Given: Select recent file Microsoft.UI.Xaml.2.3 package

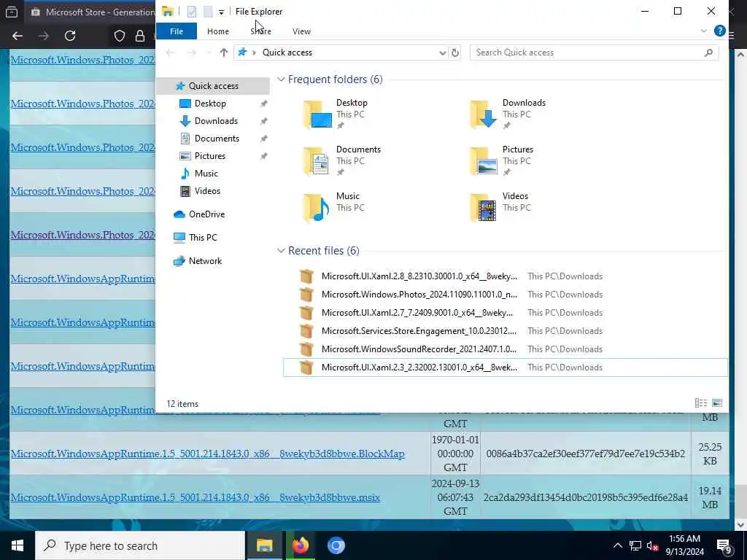Looking at the screenshot, I should 505,367.
